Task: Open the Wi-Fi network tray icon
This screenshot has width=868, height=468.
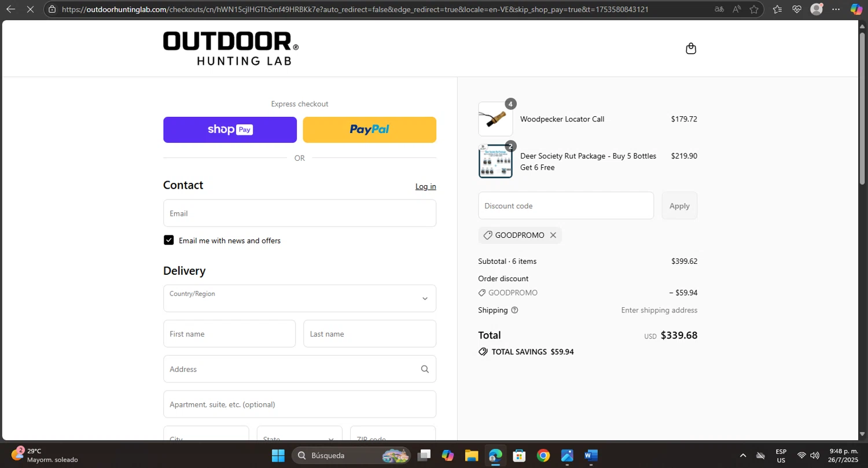Action: click(801, 456)
